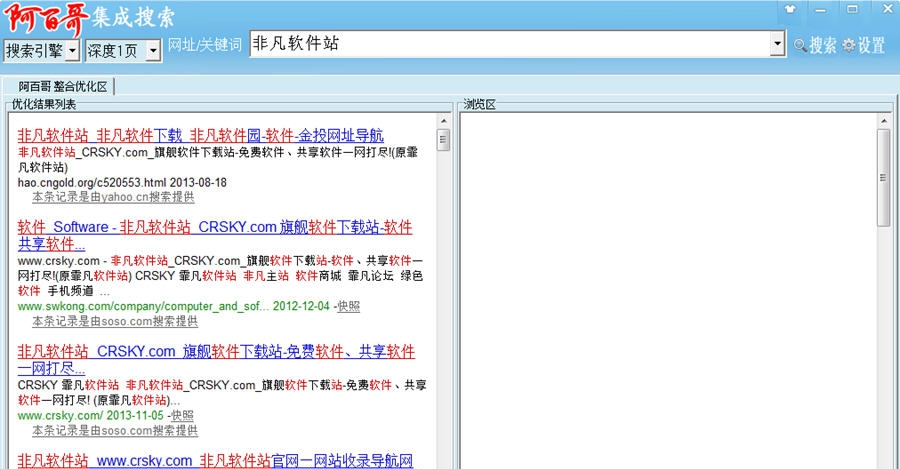
Task: Click 快照 link next to 2012-12-04
Action: (348, 306)
